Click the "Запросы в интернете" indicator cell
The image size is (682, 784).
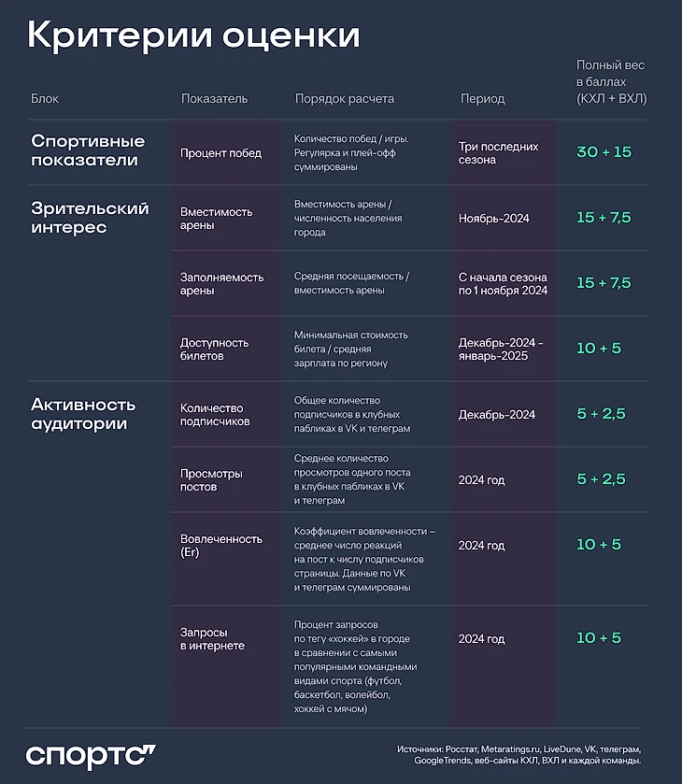[x=212, y=638]
